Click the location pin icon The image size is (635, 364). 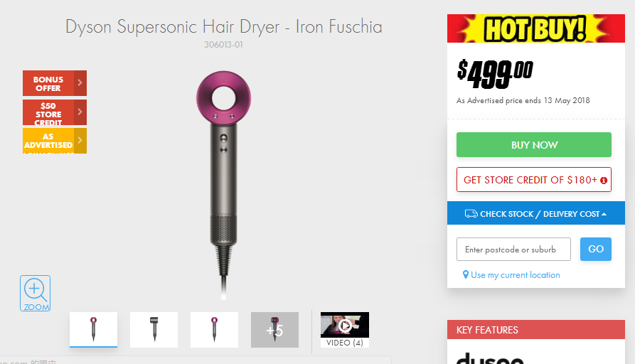tap(466, 274)
